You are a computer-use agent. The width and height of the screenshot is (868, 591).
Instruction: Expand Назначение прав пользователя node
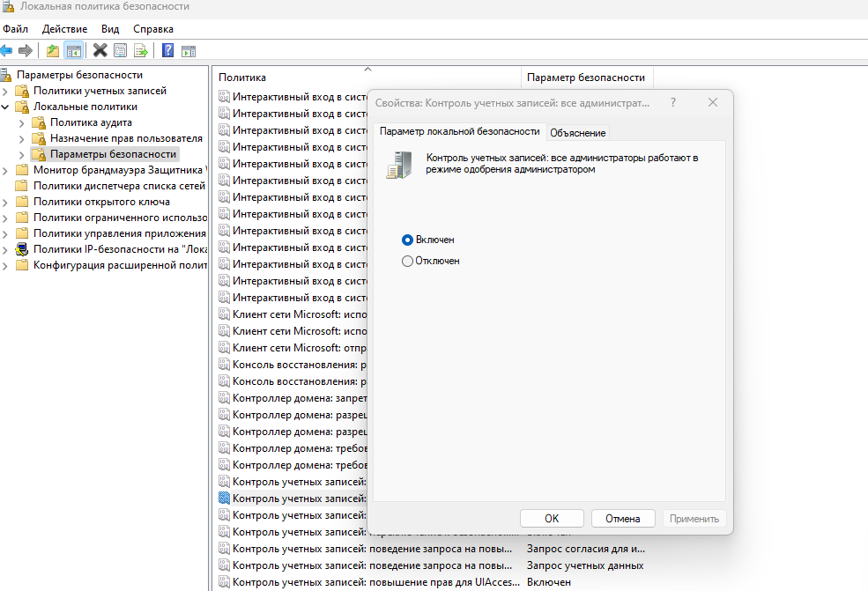click(21, 138)
